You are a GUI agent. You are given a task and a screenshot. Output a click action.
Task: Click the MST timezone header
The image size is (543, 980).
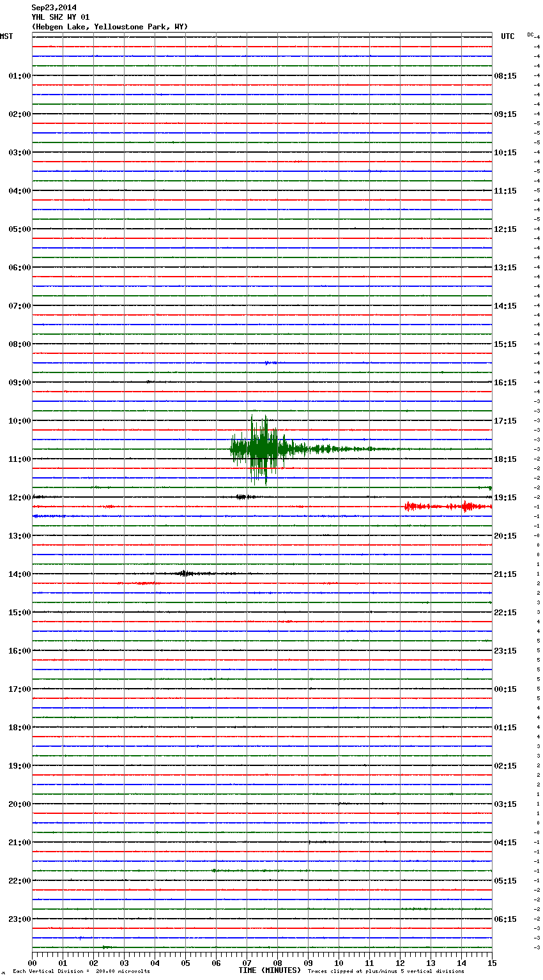click(6, 36)
